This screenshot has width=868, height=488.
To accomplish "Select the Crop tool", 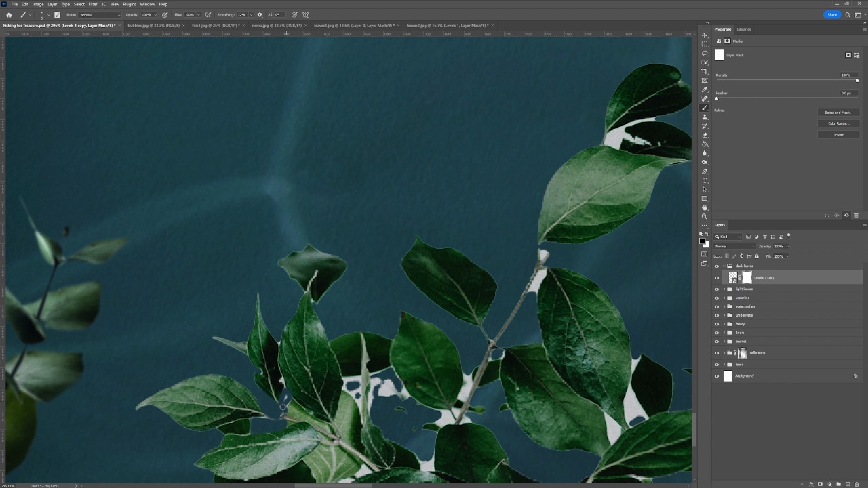I will [705, 71].
